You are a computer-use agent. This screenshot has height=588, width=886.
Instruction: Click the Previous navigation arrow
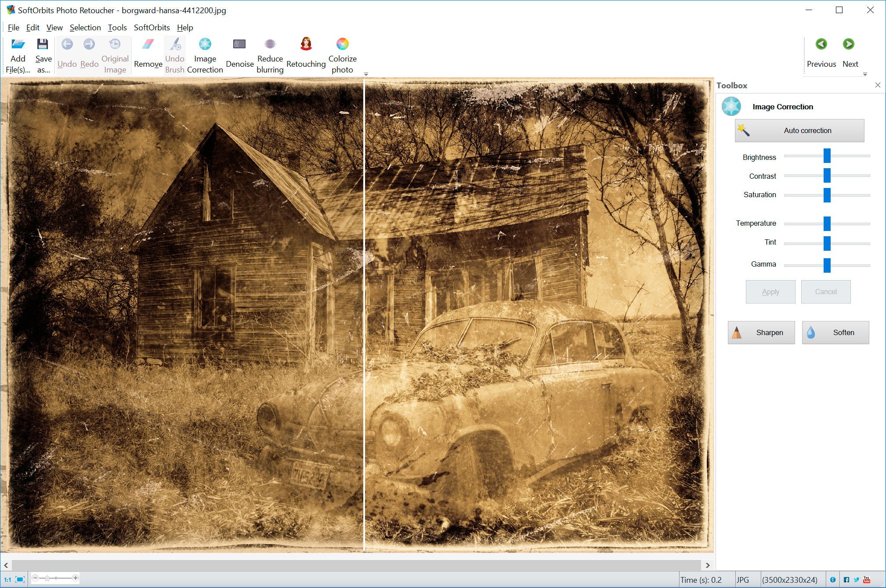point(821,44)
